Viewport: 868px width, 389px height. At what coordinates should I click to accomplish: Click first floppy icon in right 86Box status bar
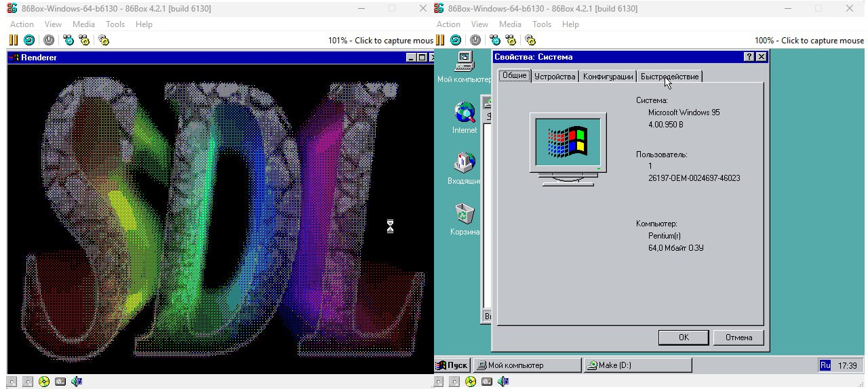pyautogui.click(x=439, y=382)
